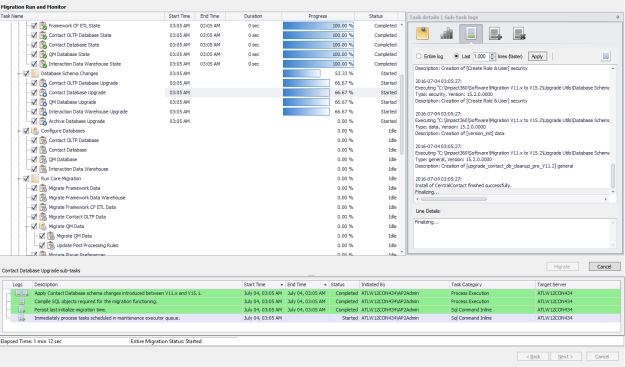Screen dimensions: 625x367
Task: Click the Contact OLTP Database State task icon
Action: click(43, 35)
